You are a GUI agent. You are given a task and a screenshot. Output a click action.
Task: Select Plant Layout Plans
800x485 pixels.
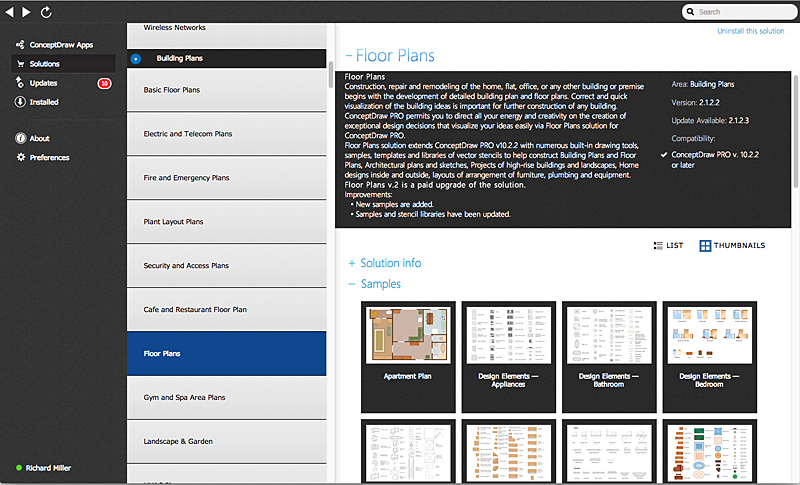pos(227,221)
